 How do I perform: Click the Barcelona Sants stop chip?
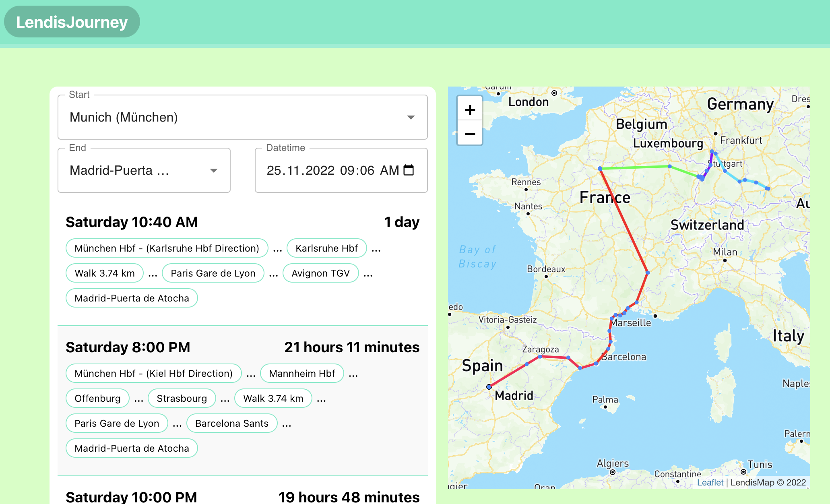coord(231,423)
